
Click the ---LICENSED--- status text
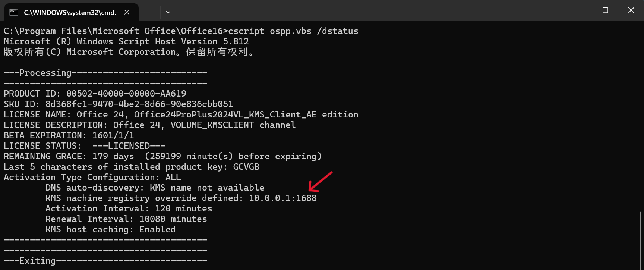click(x=129, y=146)
